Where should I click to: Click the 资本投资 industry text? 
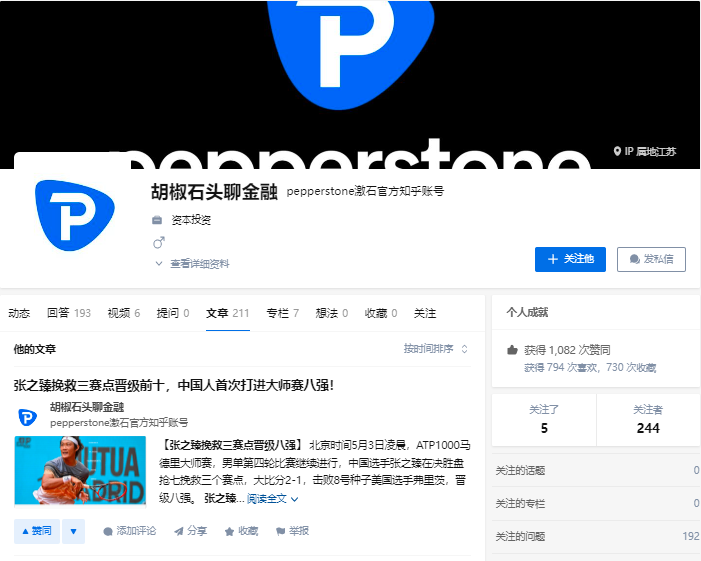pos(191,220)
